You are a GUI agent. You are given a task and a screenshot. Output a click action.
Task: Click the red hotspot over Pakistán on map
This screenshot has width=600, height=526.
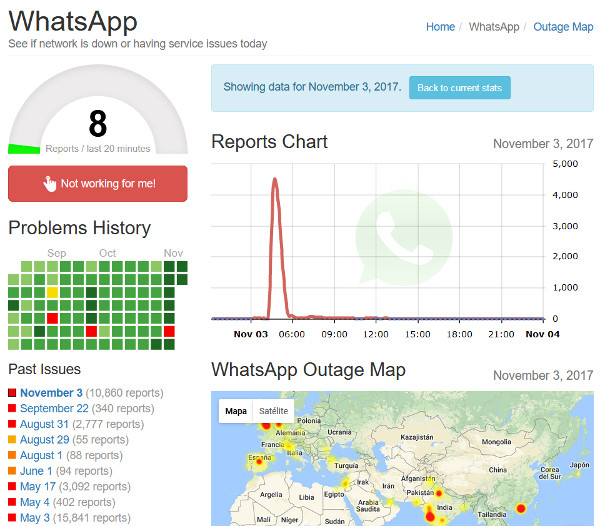tap(439, 493)
